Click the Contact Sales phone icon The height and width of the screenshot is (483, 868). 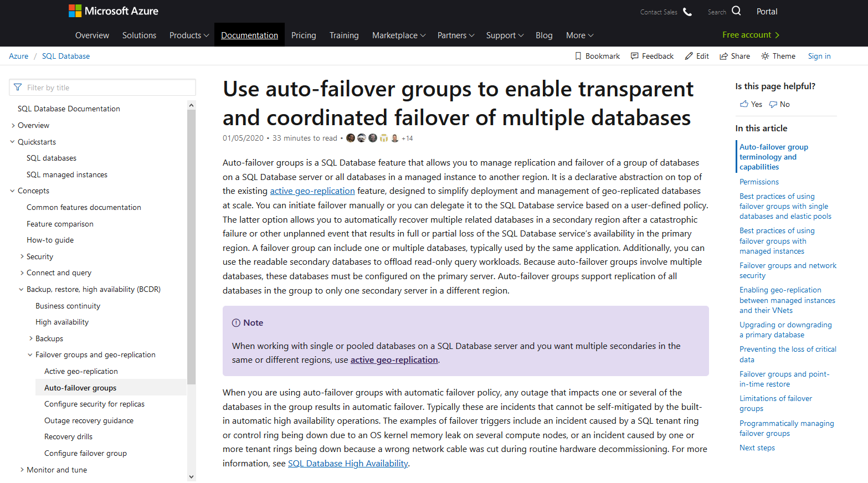coord(687,12)
